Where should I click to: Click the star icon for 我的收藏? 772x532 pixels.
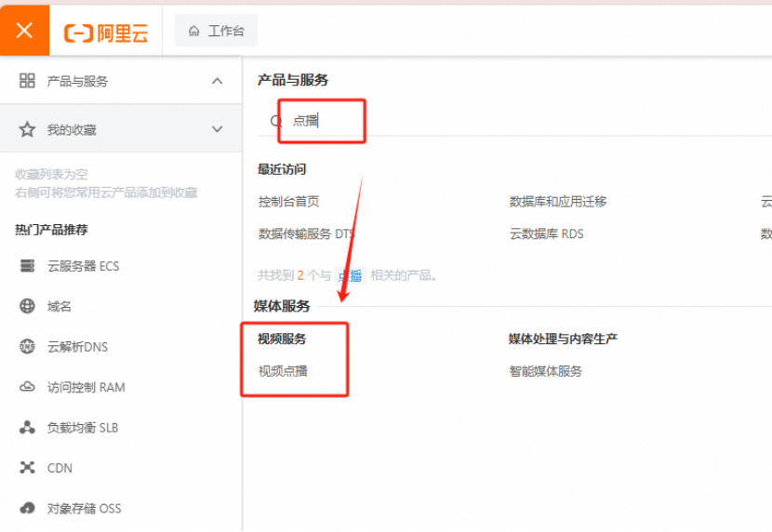point(27,129)
